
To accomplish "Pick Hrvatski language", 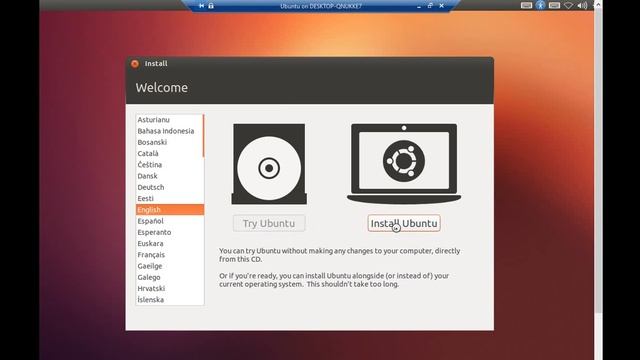I will click(169, 288).
